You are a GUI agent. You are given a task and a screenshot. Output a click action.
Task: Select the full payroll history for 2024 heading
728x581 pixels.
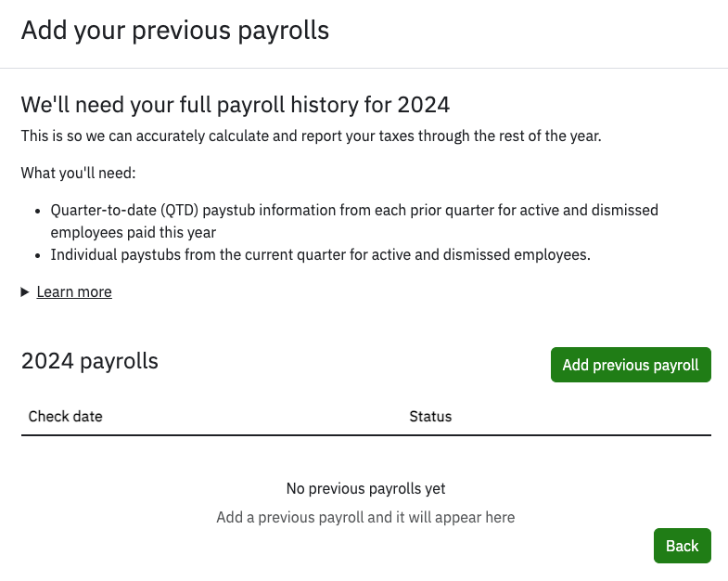click(x=236, y=103)
